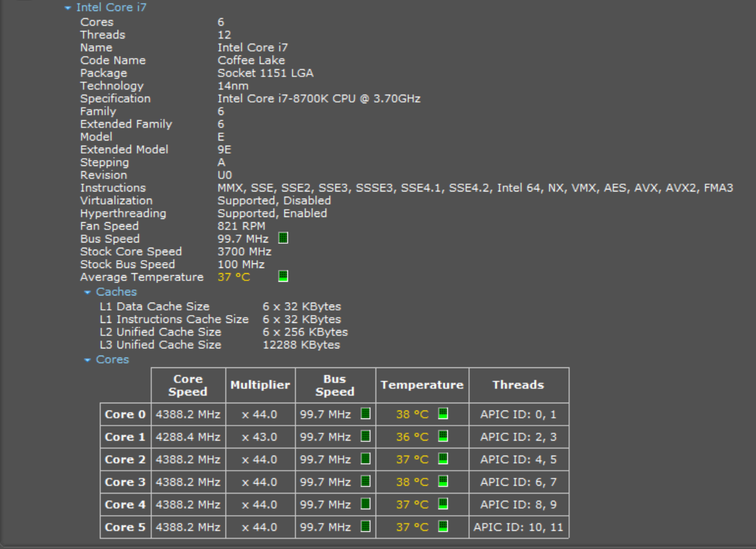Click the Average Temperature graph icon
This screenshot has height=549, width=756.
coord(283,276)
